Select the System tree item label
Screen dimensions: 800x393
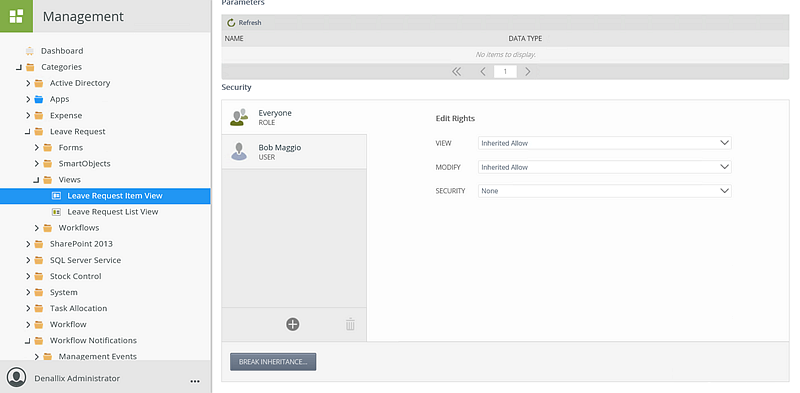coord(64,292)
